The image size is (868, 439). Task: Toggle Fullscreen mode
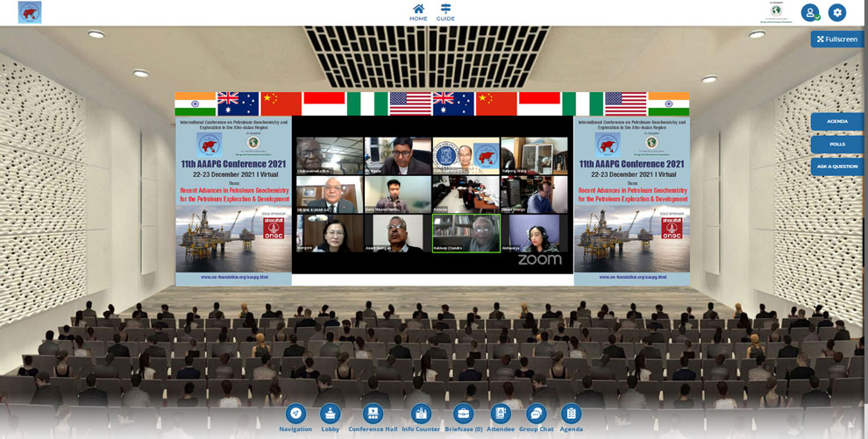pyautogui.click(x=837, y=39)
